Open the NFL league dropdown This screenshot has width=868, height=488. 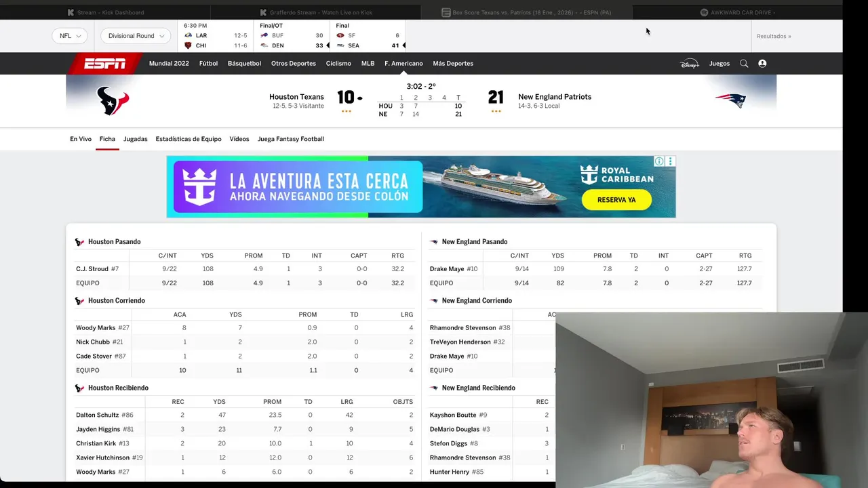[x=70, y=36]
